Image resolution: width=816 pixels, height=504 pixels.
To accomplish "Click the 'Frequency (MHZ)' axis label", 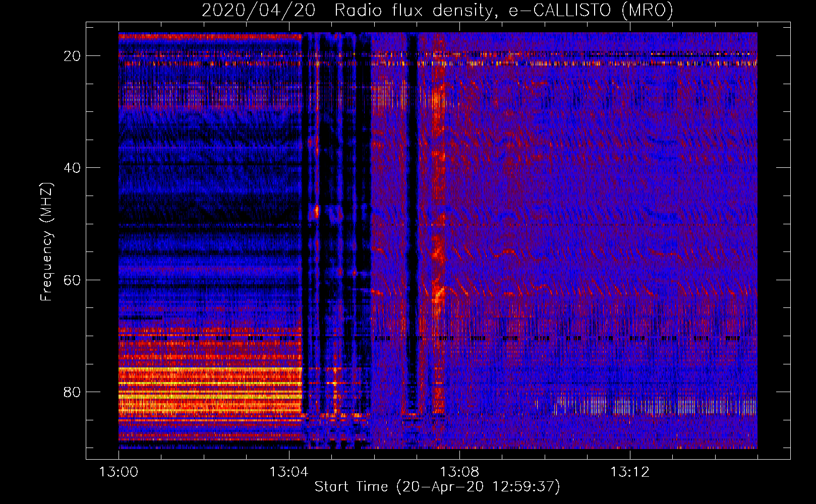I will tap(46, 242).
